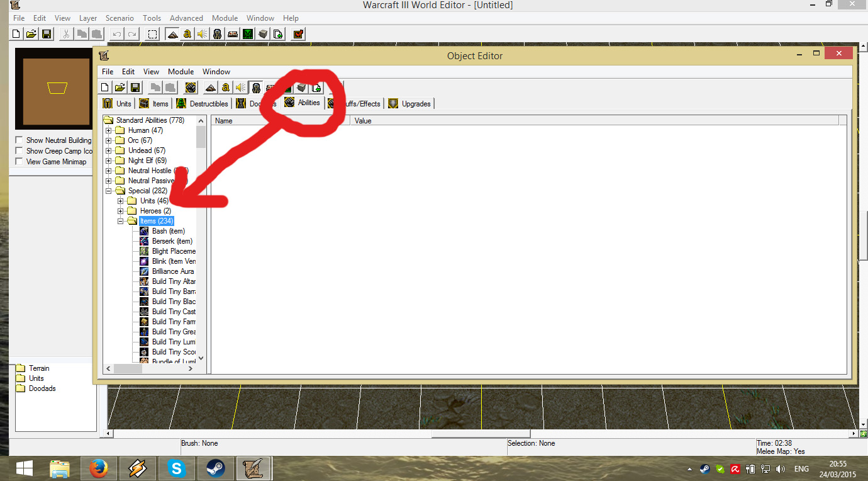This screenshot has width=868, height=481.
Task: Select Doodads folder in bottom-left palette list
Action: pyautogui.click(x=42, y=388)
